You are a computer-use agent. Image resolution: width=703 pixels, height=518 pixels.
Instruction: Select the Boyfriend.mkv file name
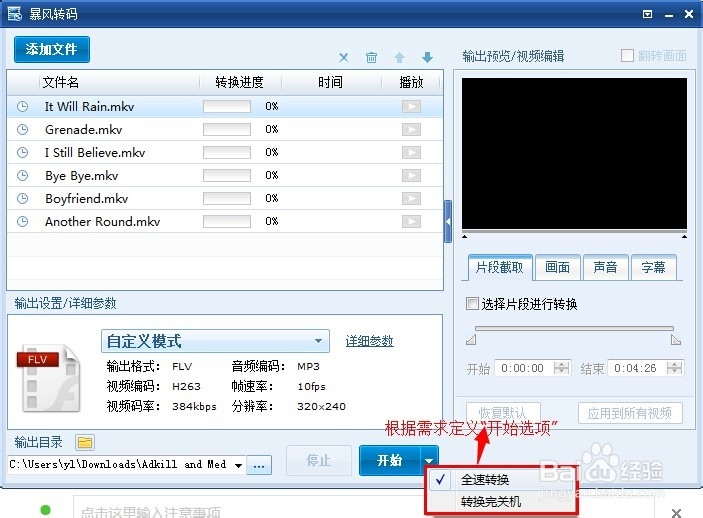(x=87, y=198)
